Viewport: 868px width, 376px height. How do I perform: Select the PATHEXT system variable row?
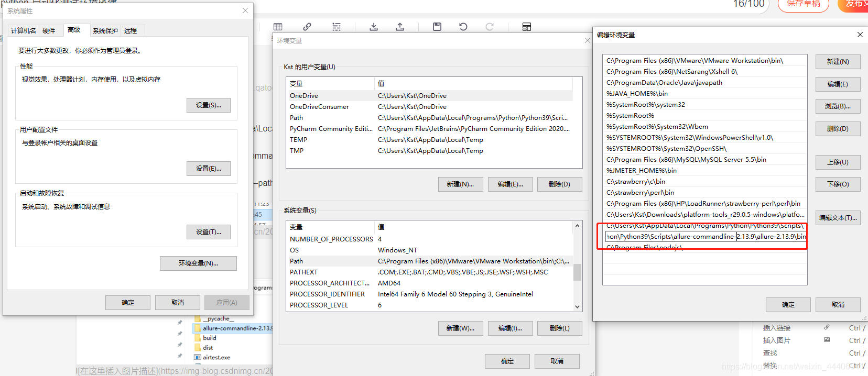pos(429,272)
